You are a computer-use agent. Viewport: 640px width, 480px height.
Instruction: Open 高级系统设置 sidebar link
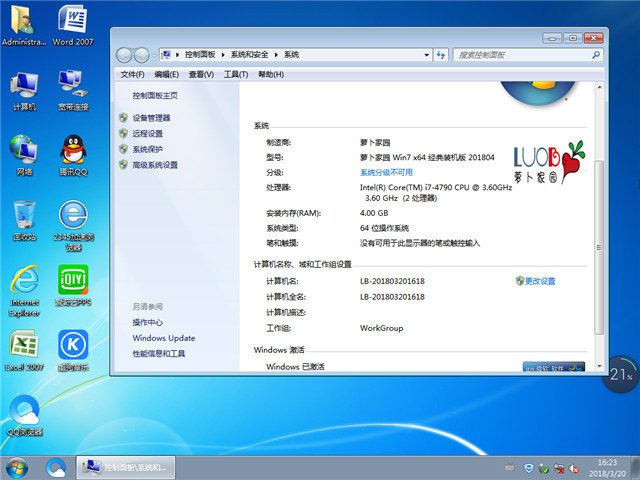[155, 165]
